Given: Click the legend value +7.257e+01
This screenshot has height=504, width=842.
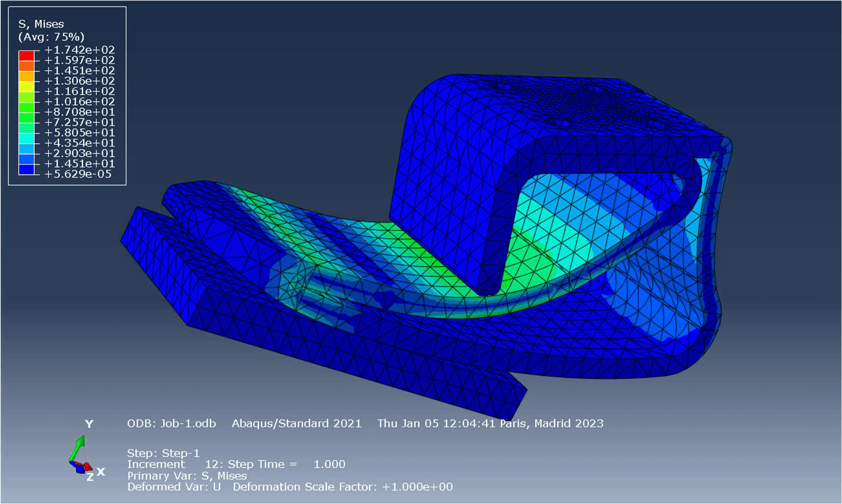Looking at the screenshot, I should point(79,122).
